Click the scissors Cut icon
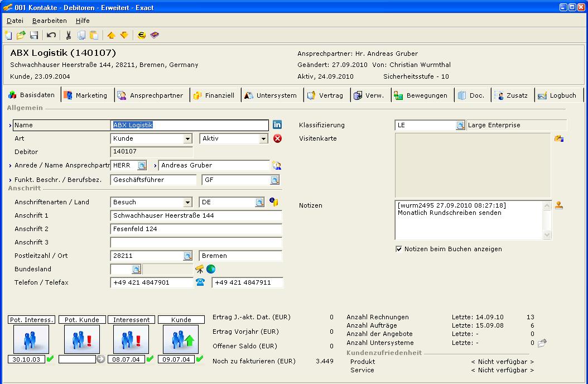 [x=68, y=35]
